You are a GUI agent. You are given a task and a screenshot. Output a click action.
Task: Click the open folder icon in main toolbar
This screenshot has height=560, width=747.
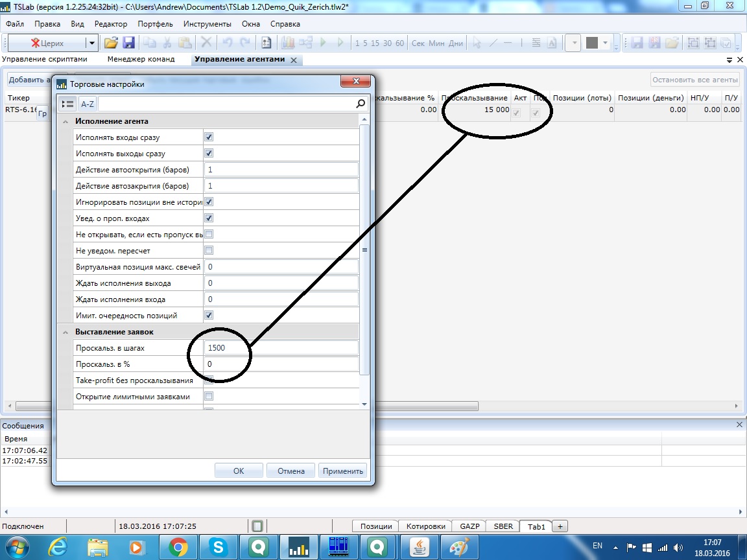pyautogui.click(x=111, y=43)
